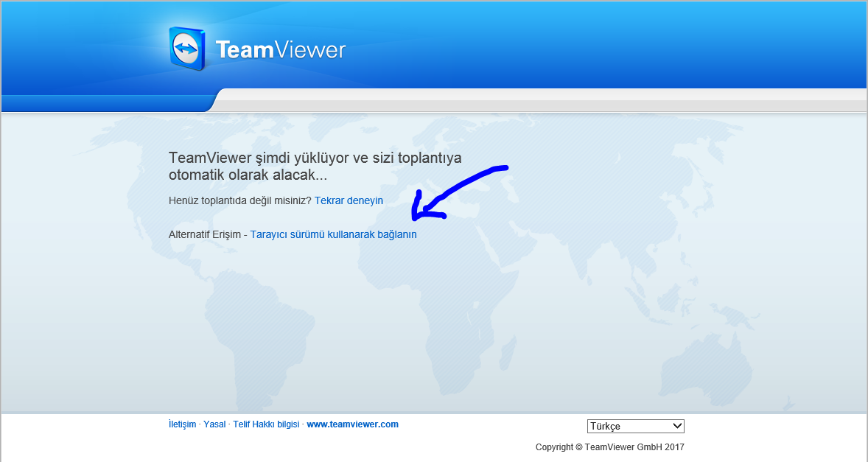The image size is (868, 462).
Task: Open the Türkçe language dropdown
Action: tap(634, 426)
